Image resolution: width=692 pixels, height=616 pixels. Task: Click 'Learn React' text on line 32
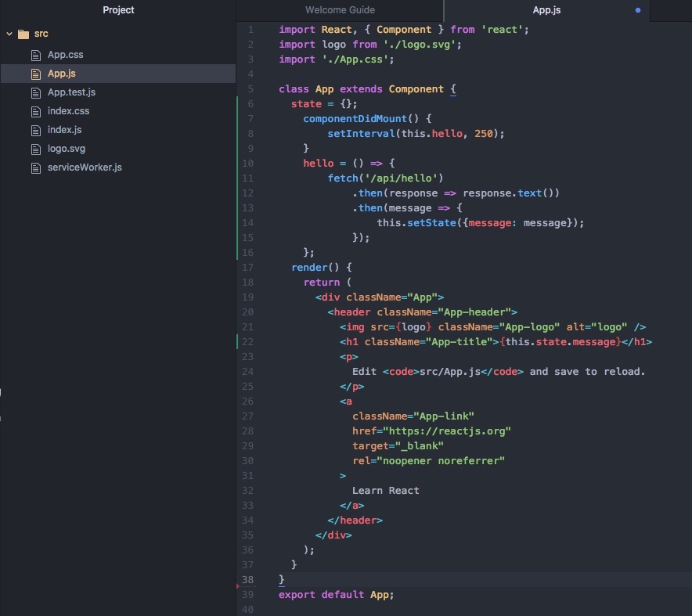pyautogui.click(x=385, y=491)
